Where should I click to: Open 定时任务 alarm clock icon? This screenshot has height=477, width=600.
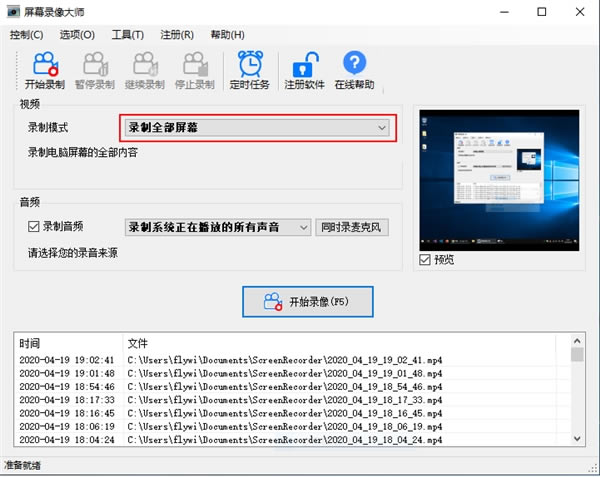(249, 71)
